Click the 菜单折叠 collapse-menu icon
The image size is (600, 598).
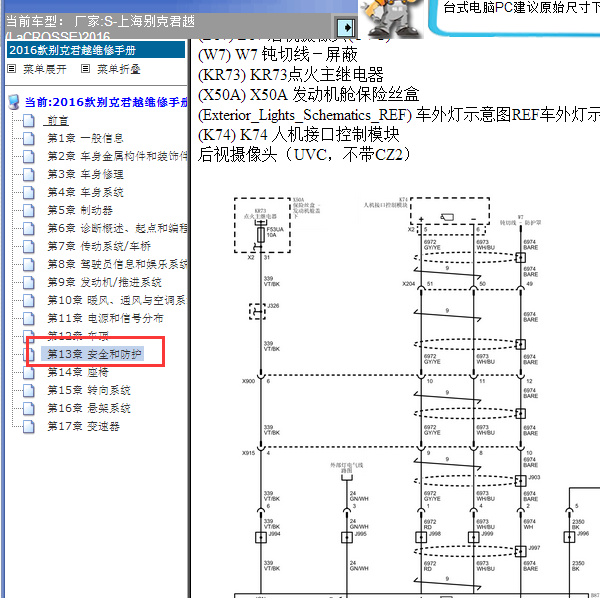coord(85,69)
